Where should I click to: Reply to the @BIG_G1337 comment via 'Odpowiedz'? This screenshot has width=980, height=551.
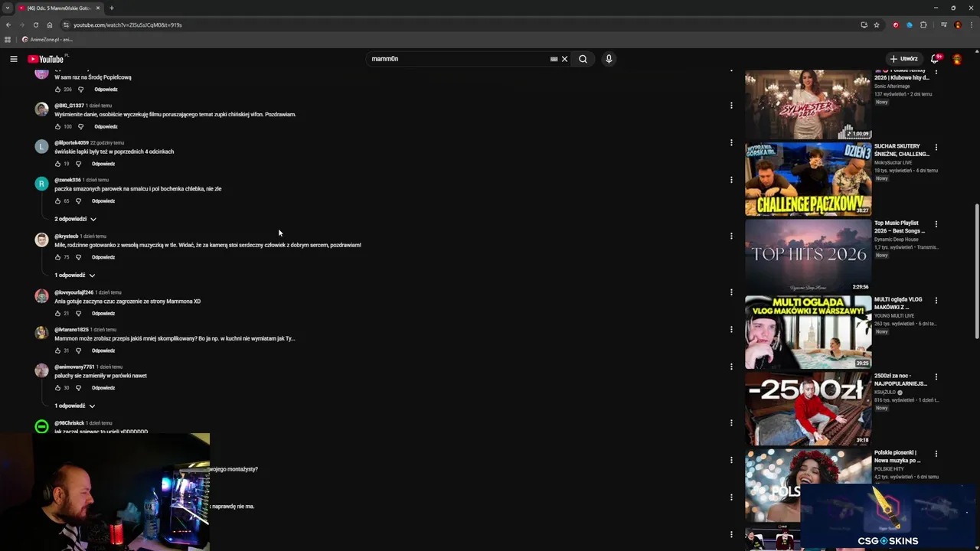[x=106, y=126]
